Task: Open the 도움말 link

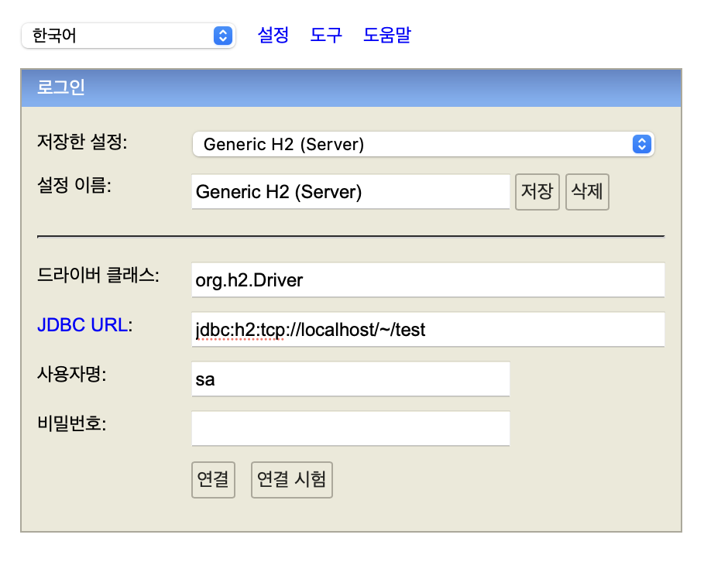Action: tap(387, 35)
